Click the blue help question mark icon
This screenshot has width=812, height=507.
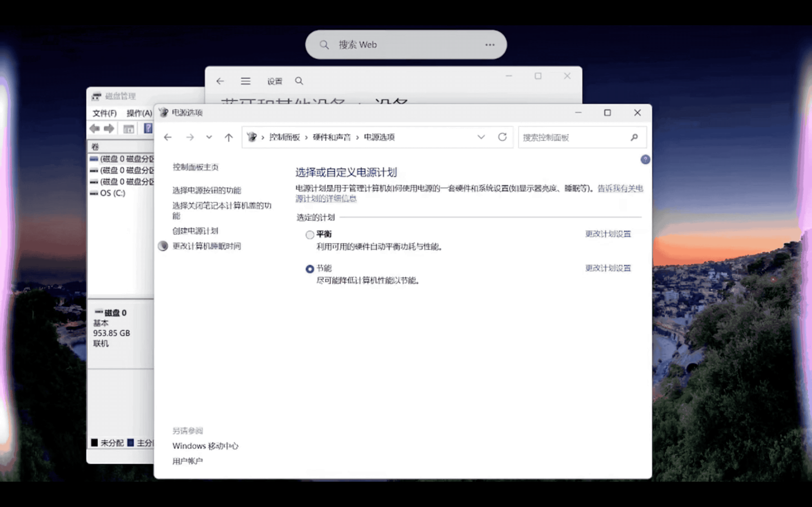tap(645, 159)
